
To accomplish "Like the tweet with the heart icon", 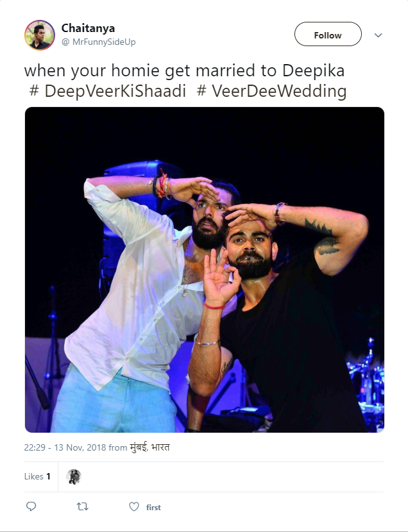I will (134, 506).
